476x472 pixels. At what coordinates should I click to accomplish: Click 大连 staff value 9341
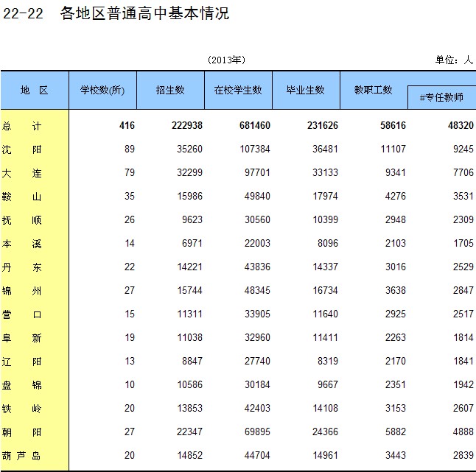396,172
